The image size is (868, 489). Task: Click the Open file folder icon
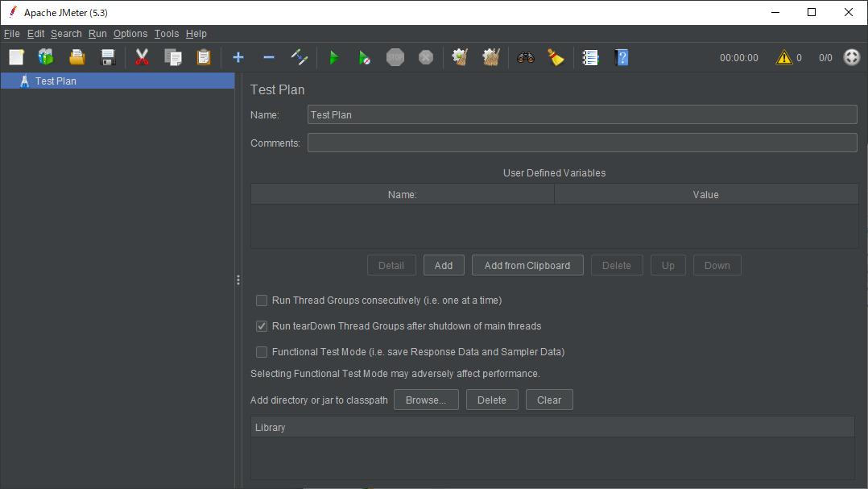(x=77, y=57)
